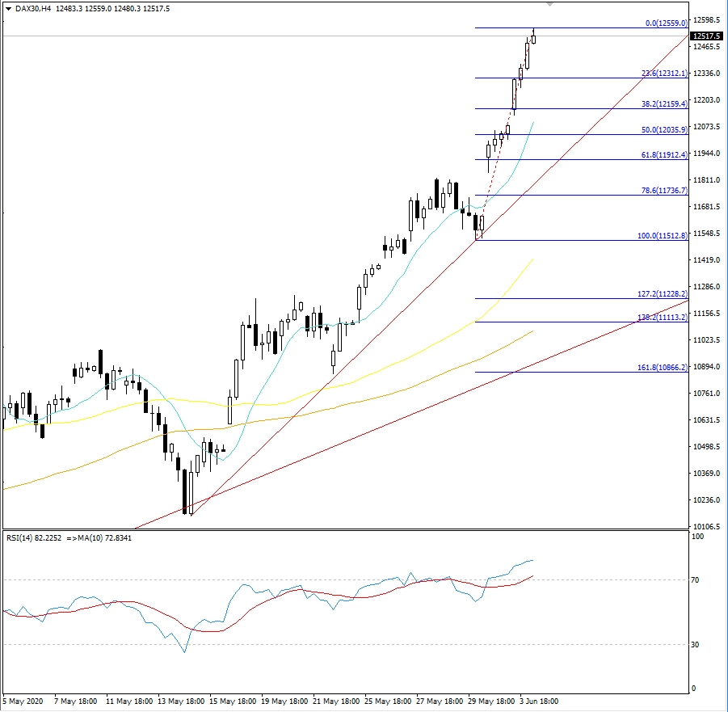
Task: Click the black triangle beside DAX30,H4
Action: (7, 7)
